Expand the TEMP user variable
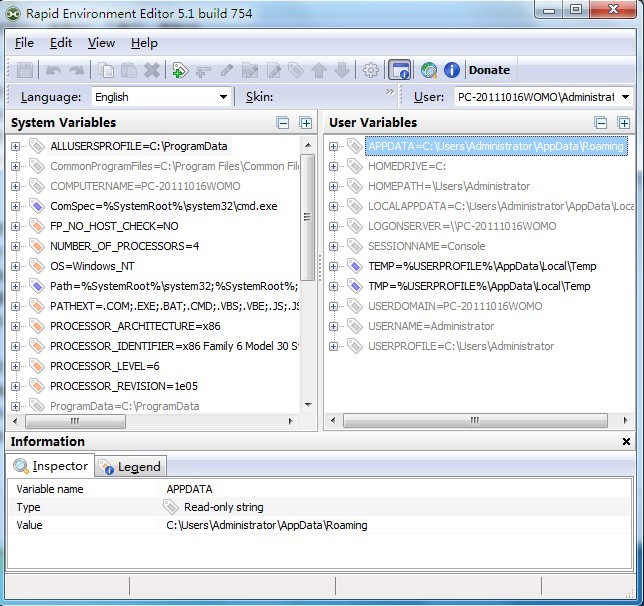644x606 pixels. pyautogui.click(x=334, y=266)
